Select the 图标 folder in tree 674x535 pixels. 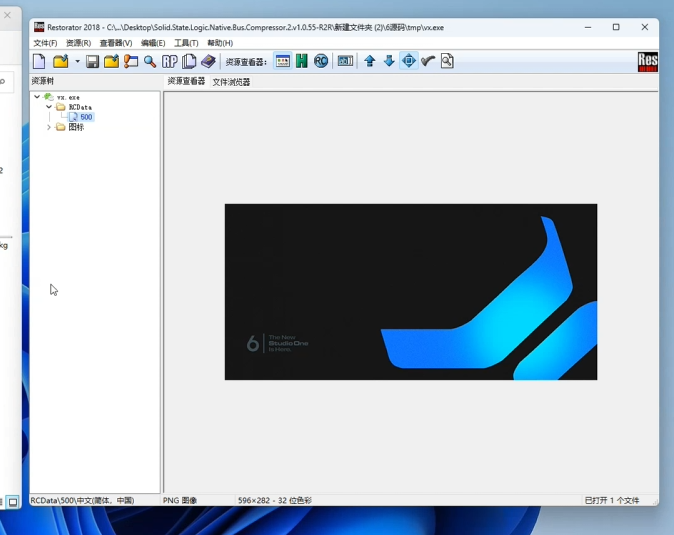tap(76, 127)
